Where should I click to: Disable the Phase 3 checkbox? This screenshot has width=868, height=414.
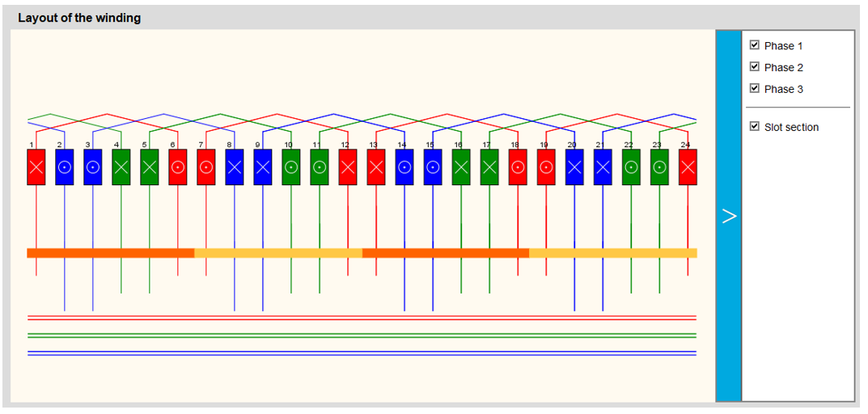point(755,89)
